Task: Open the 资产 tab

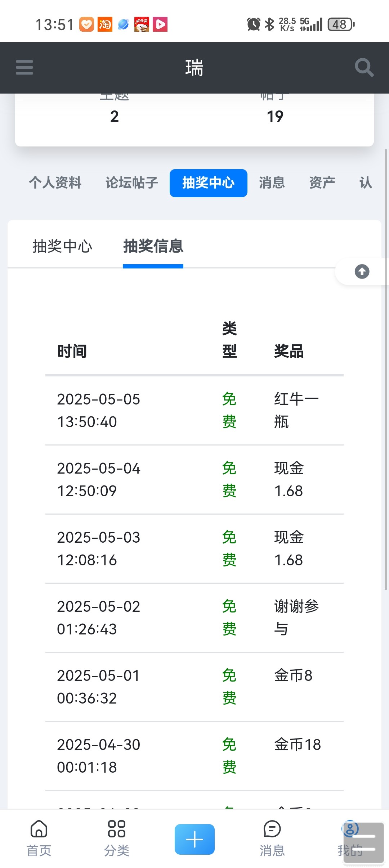Action: pos(322,183)
